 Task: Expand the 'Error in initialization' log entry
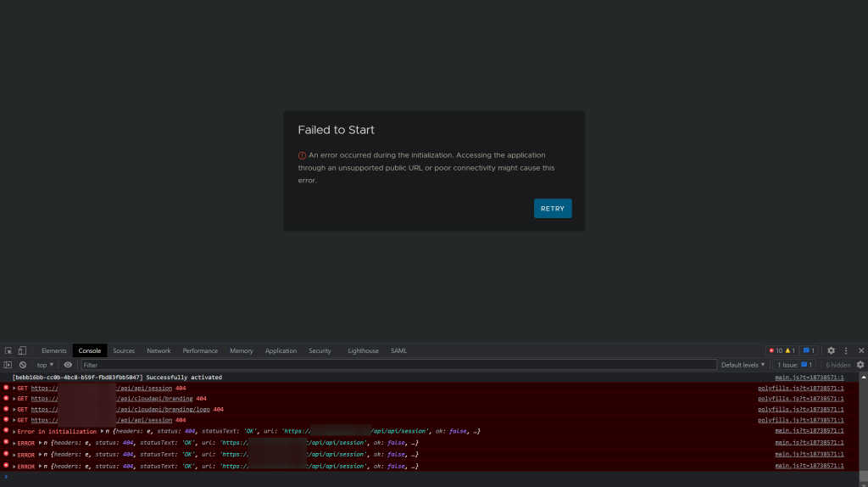[x=14, y=432]
